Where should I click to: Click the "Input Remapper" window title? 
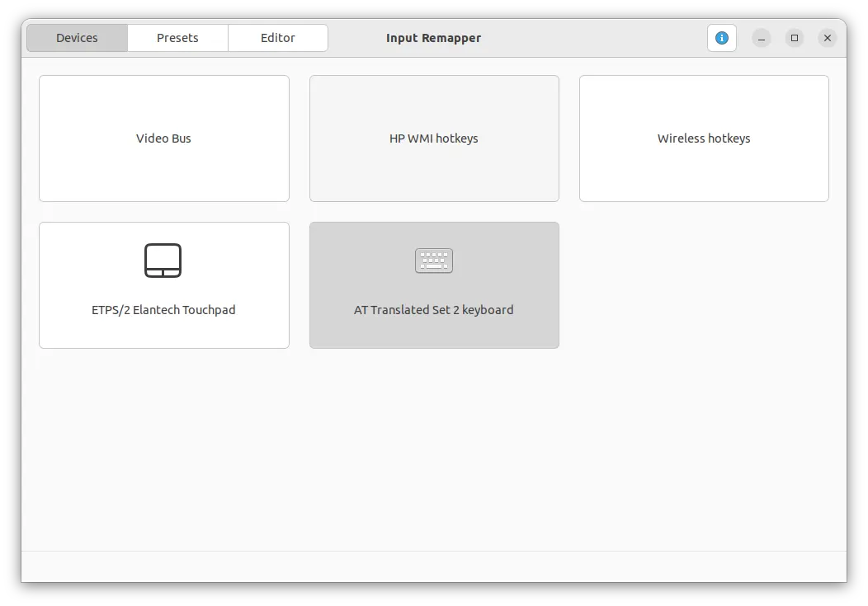pyautogui.click(x=433, y=38)
